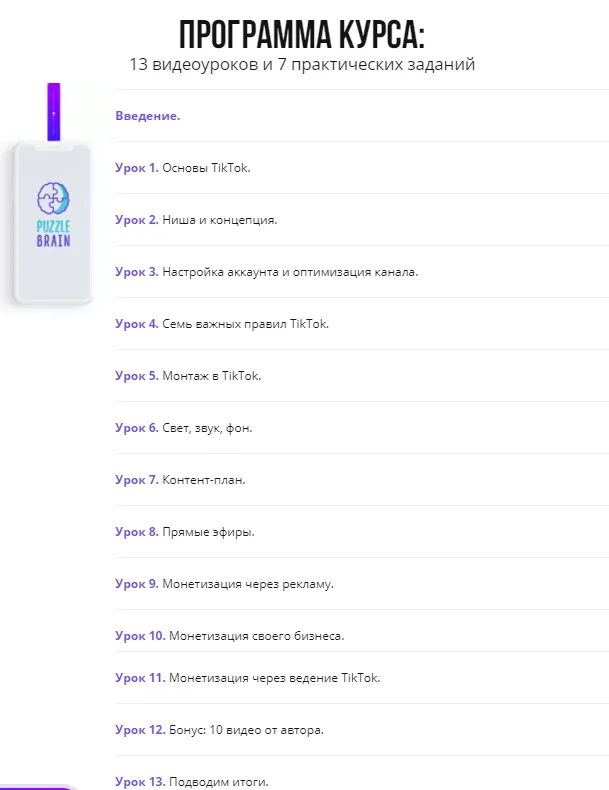Open 'Урок 3. Настройка аккаунта' row
The image size is (609, 790).
[266, 272]
